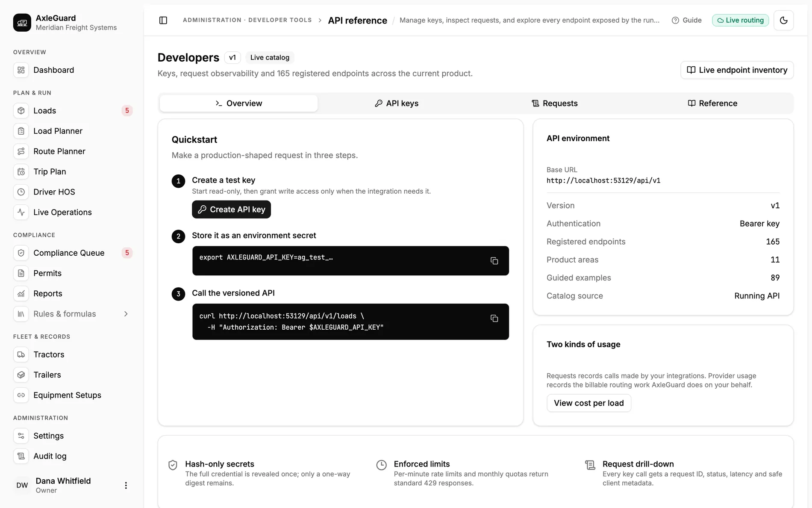Switch to dark mode with moon icon
Viewport: 812px width, 508px height.
click(783, 20)
